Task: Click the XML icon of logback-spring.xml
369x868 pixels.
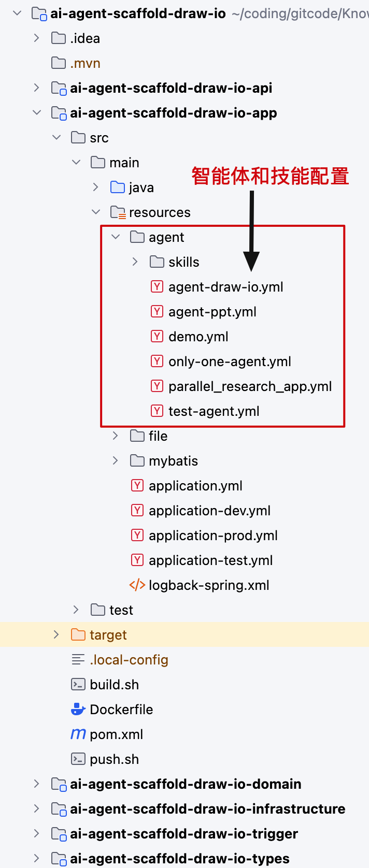Action: point(137,585)
